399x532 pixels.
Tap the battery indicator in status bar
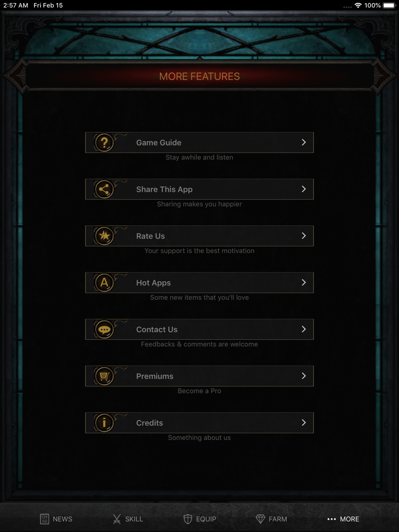[389, 5]
